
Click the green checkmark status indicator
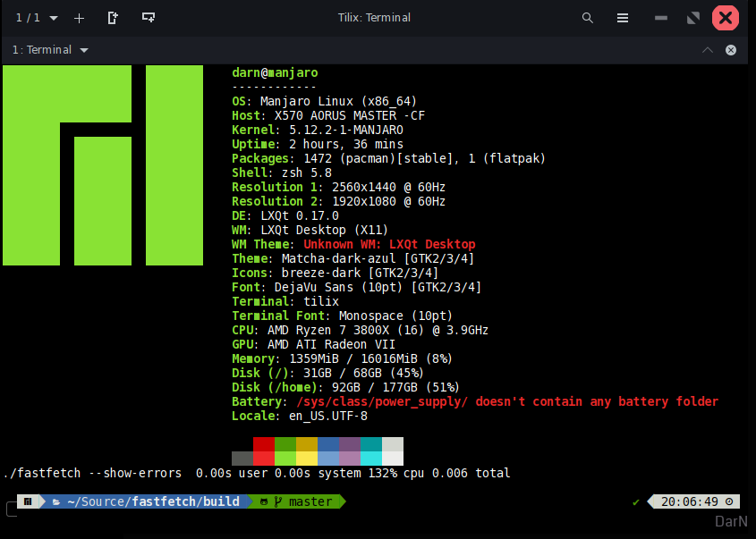[x=636, y=501]
